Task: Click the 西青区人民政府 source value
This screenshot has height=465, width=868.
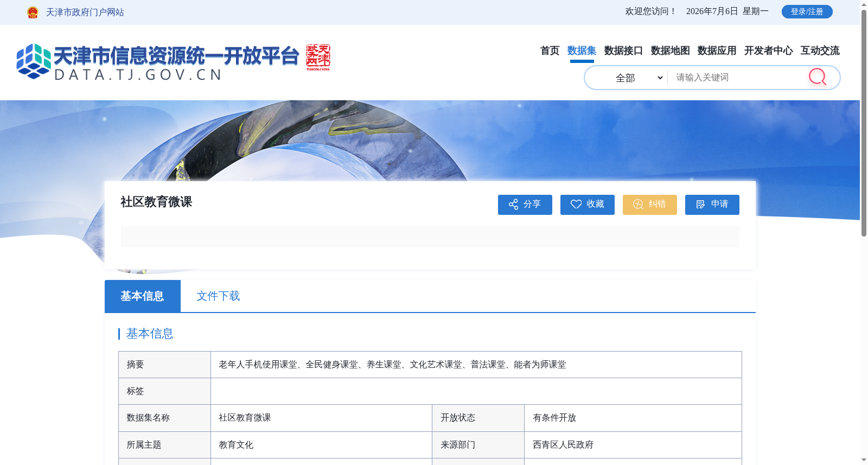Action: click(563, 445)
